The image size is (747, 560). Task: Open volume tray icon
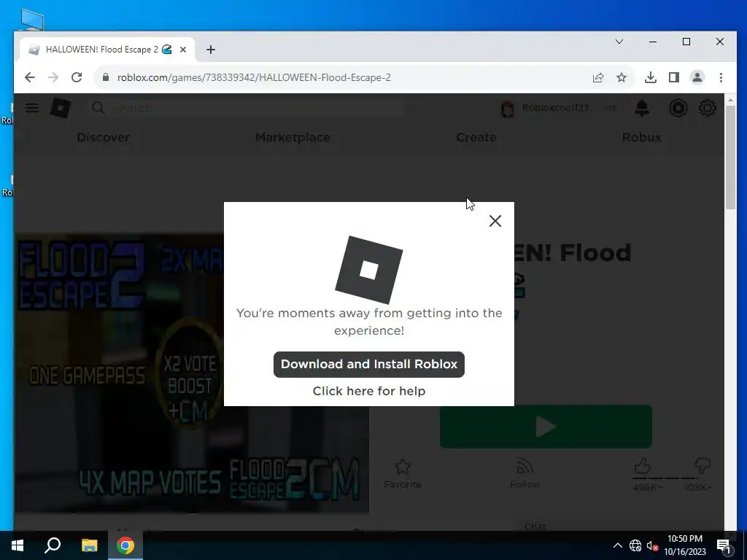click(x=652, y=545)
